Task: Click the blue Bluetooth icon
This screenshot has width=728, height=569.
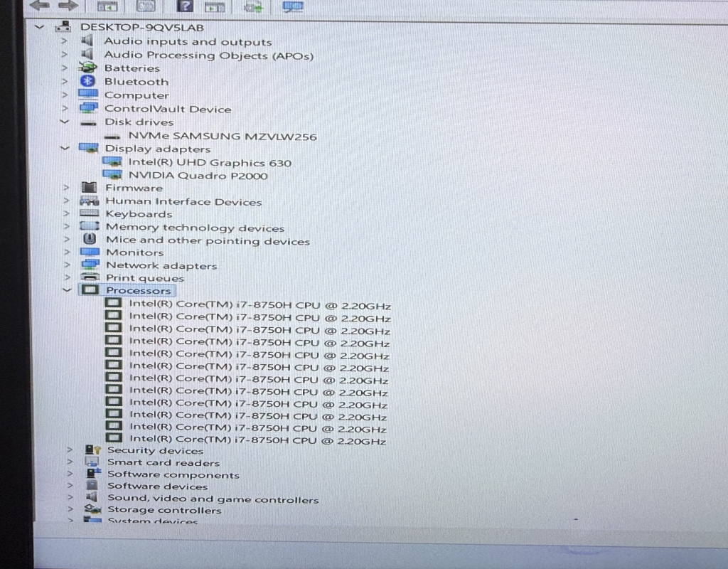Action: pos(87,81)
